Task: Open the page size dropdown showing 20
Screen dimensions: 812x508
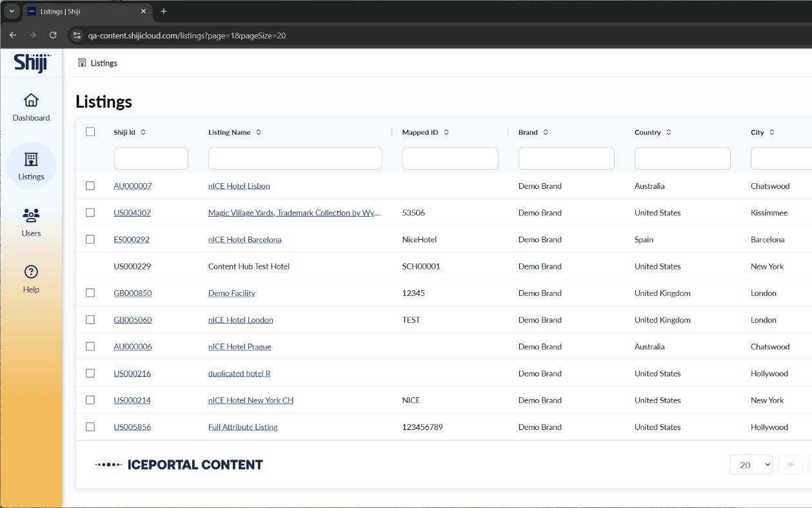Action: pos(751,465)
